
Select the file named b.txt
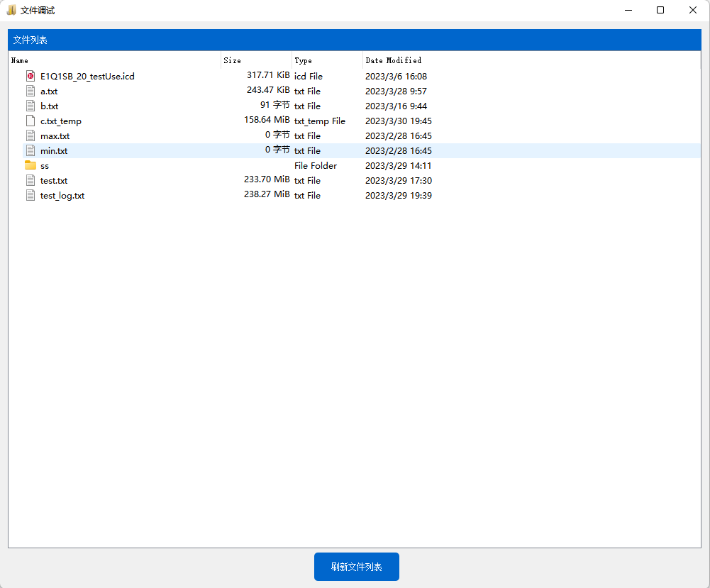point(50,106)
